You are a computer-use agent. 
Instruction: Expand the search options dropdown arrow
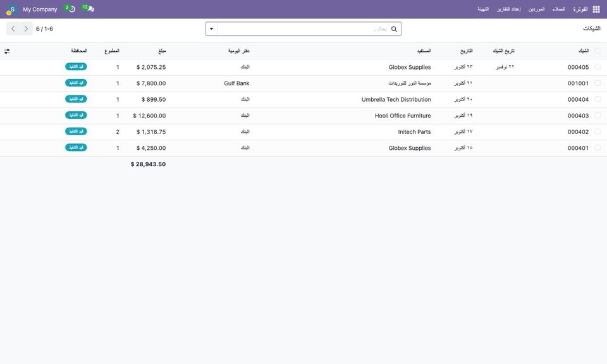[x=212, y=29]
